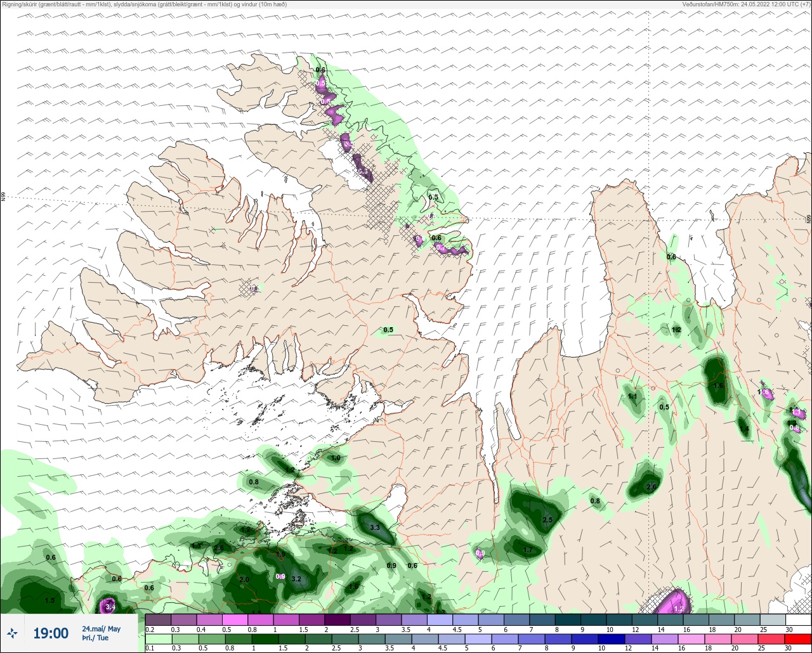This screenshot has height=653, width=812.
Task: Click the 3.2 precipitation value on map
Action: click(x=296, y=579)
